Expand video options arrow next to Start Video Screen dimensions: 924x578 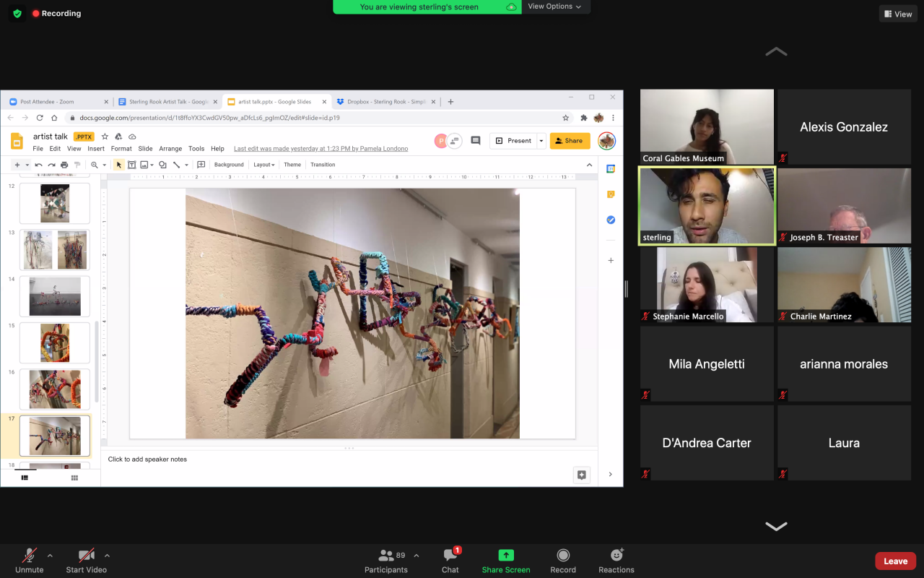107,556
